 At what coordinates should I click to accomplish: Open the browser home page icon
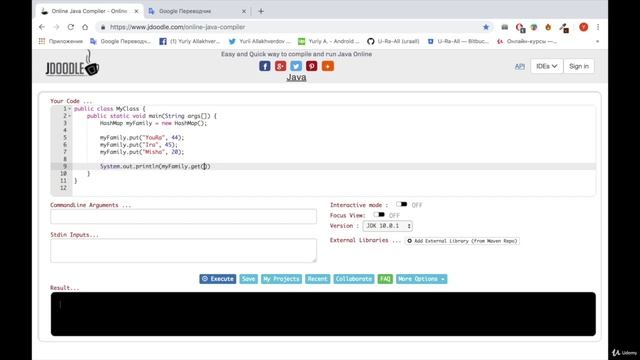coord(85,27)
